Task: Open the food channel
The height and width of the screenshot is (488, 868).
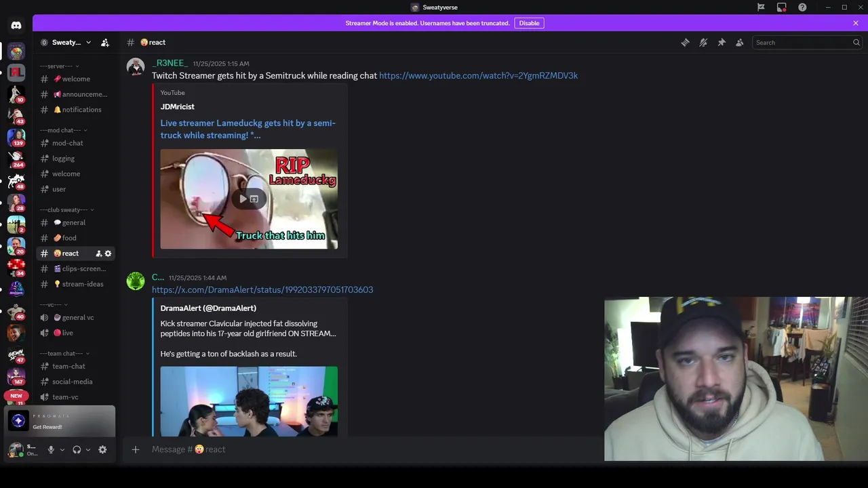Action: pos(75,238)
